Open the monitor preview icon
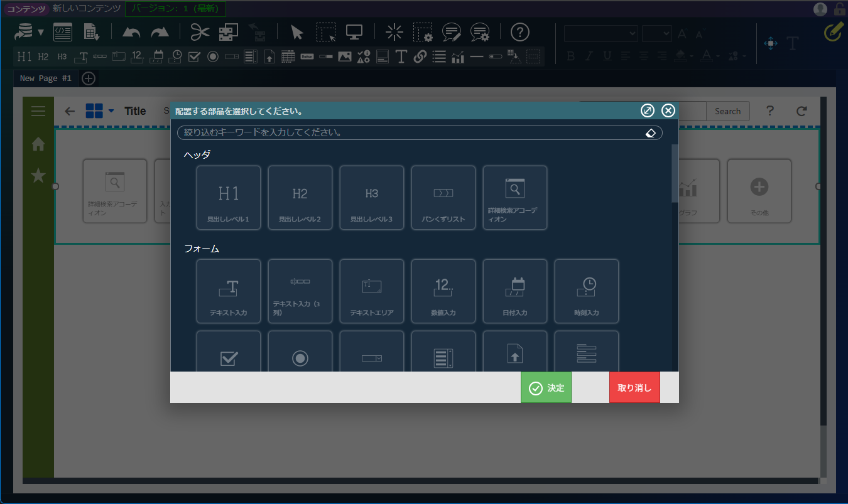This screenshot has height=504, width=848. 355,32
